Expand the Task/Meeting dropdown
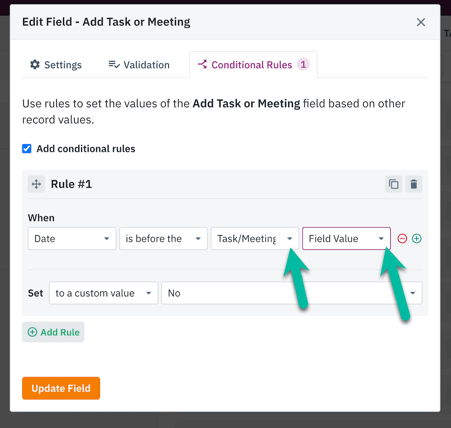This screenshot has width=451, height=428. click(x=255, y=239)
